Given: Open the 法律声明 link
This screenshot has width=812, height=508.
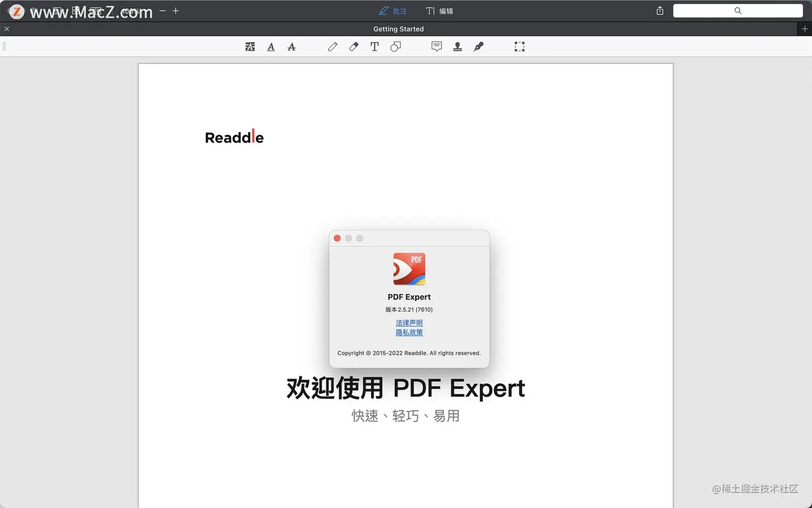Looking at the screenshot, I should point(409,323).
